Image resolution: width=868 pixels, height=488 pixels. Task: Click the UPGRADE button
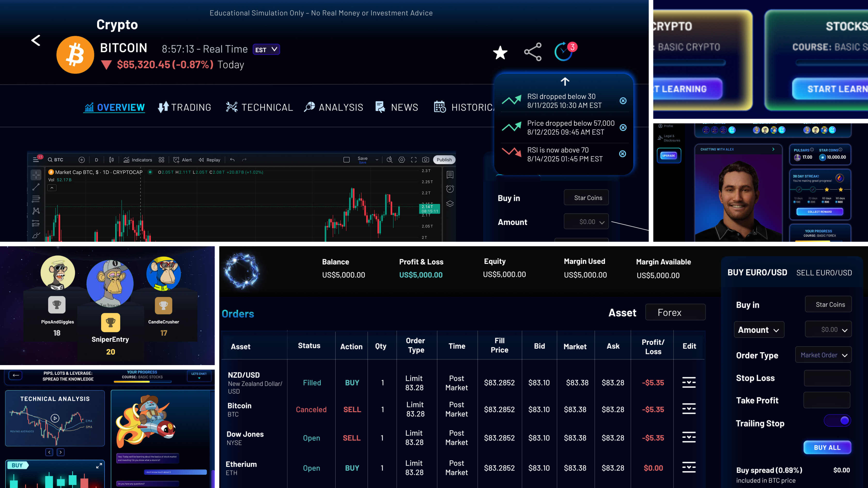(x=669, y=156)
